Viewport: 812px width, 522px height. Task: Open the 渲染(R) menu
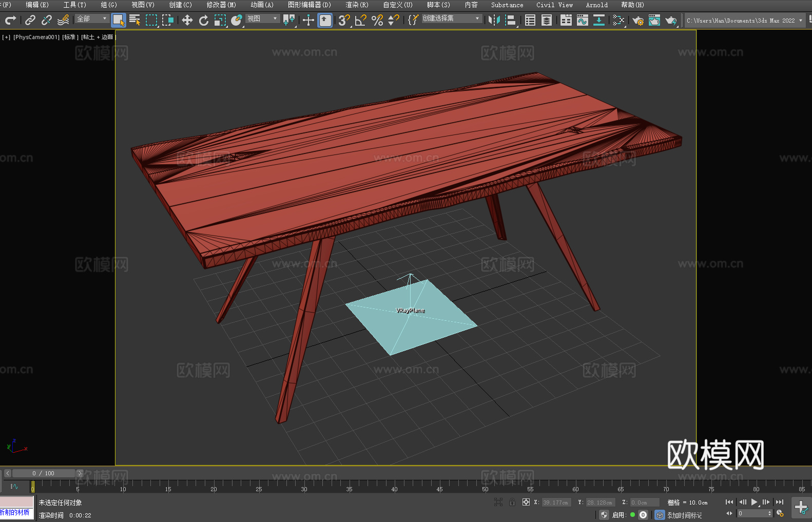pyautogui.click(x=357, y=5)
